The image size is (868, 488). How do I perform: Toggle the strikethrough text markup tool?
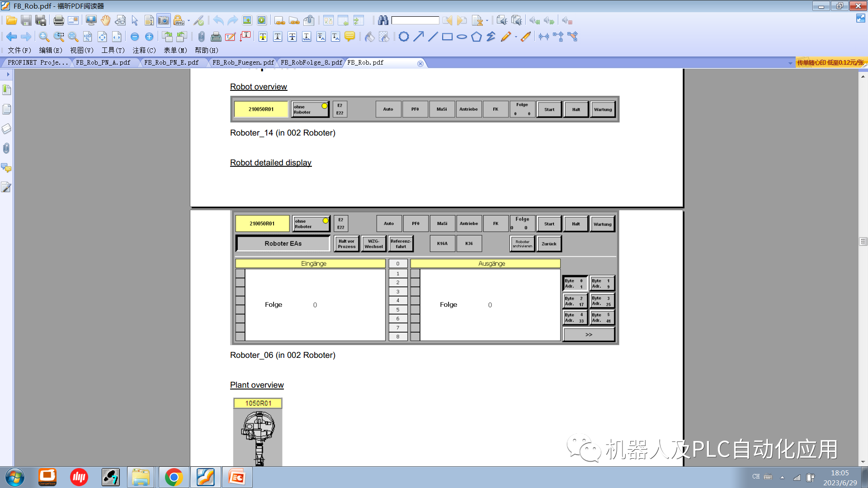(292, 37)
